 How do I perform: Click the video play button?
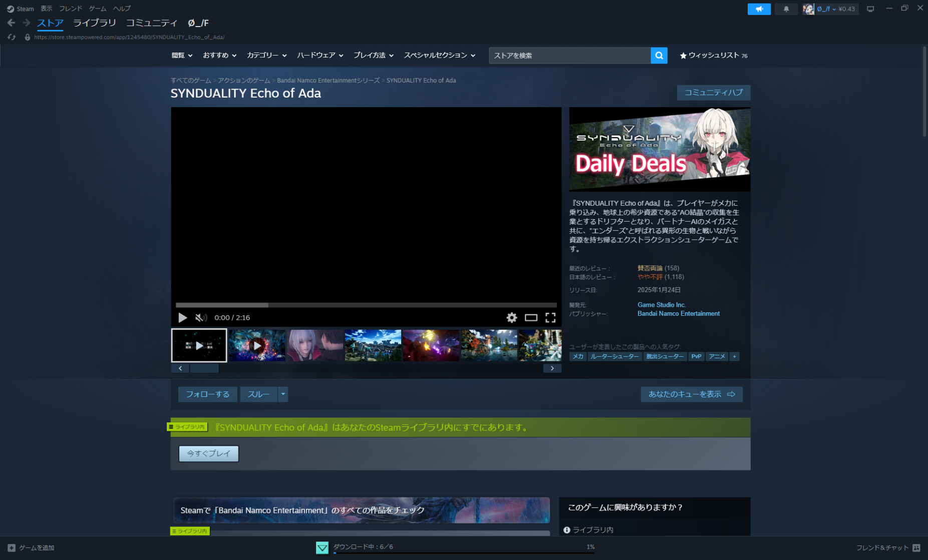click(x=183, y=318)
